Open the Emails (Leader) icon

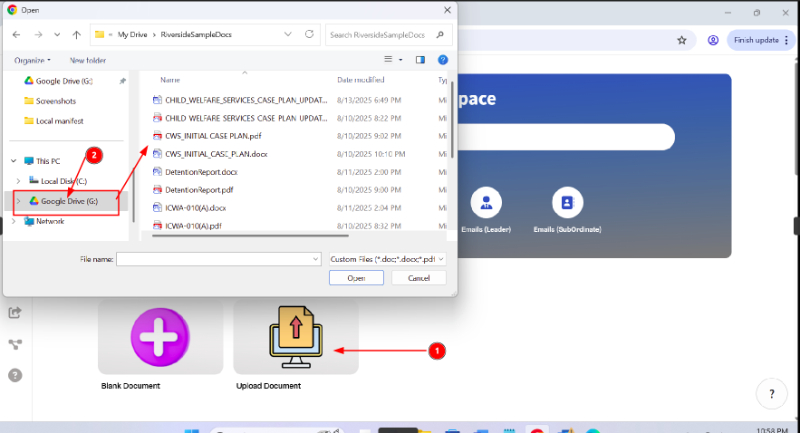[x=486, y=204]
